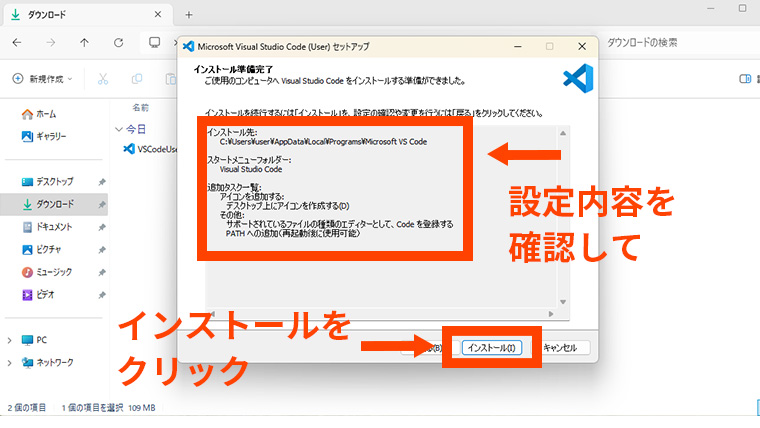The image size is (760, 428).
Task: Go up one folder level
Action: coord(84,43)
